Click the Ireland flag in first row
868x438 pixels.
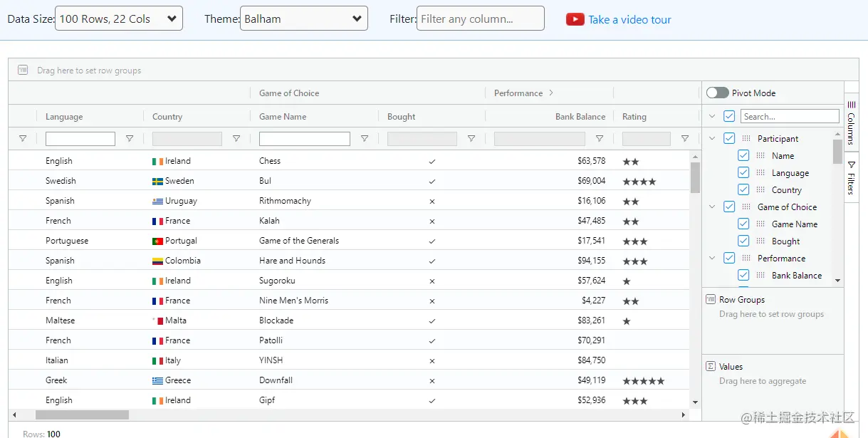point(157,162)
